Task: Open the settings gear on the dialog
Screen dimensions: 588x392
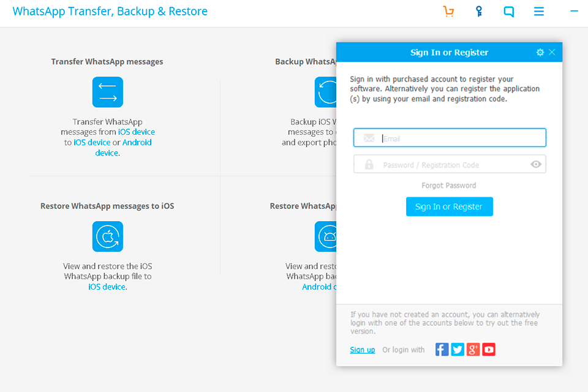Action: click(x=540, y=52)
